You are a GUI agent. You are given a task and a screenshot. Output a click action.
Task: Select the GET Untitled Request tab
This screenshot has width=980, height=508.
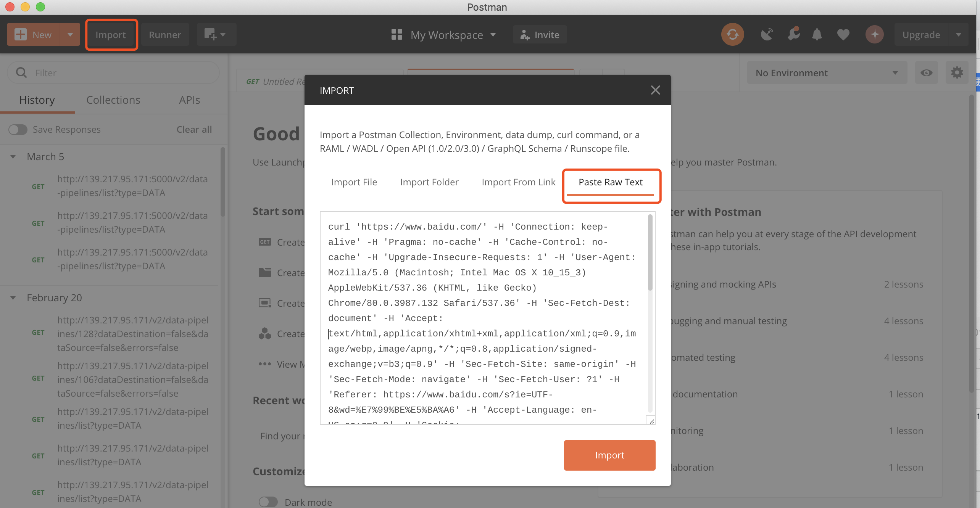click(x=275, y=81)
